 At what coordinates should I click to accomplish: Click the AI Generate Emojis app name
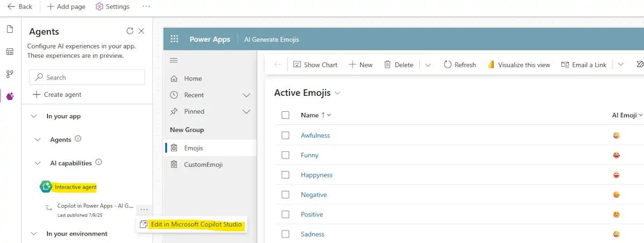[x=272, y=39]
